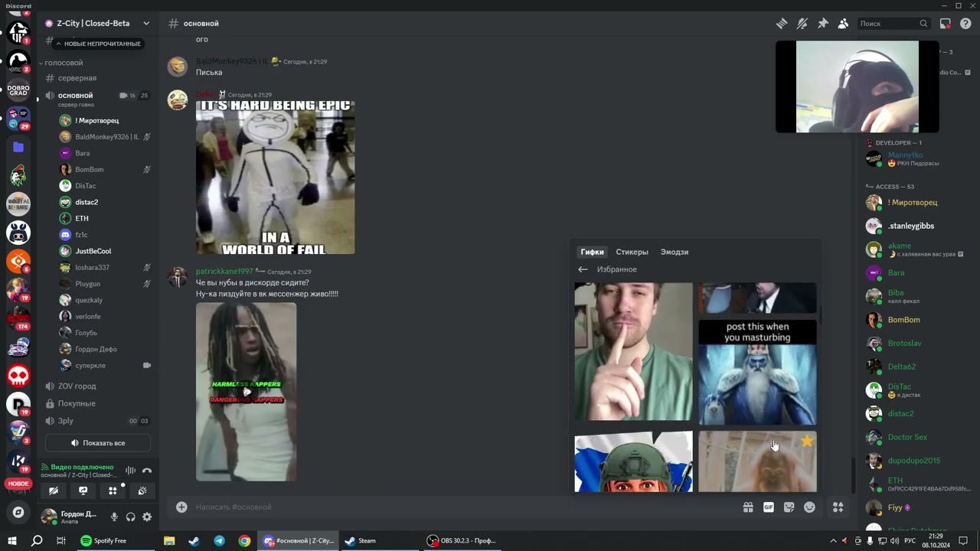Screen dimensions: 980x551
Task: Play the Harmless Rappers video
Action: pyautogui.click(x=247, y=392)
